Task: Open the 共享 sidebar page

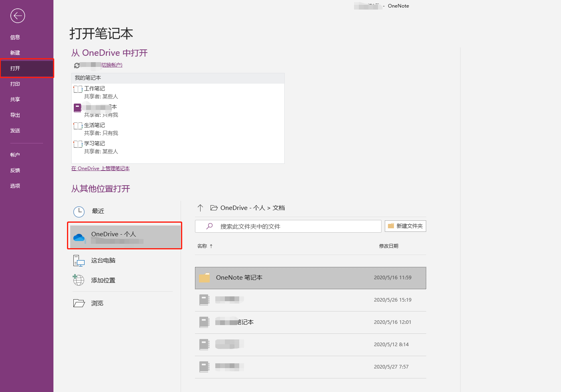Action: [x=15, y=100]
